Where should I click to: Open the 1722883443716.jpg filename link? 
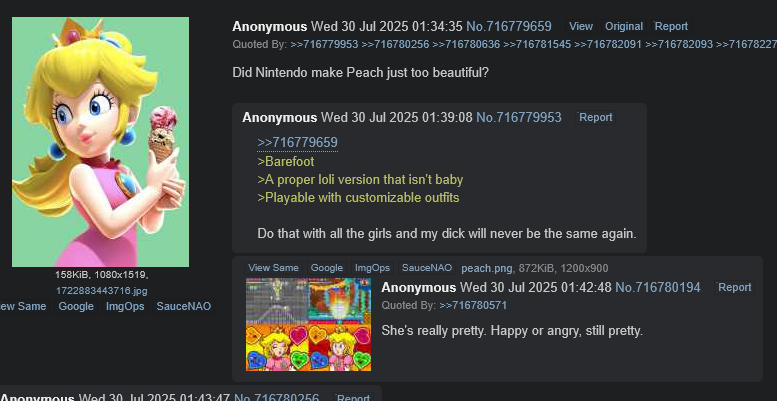point(102,291)
